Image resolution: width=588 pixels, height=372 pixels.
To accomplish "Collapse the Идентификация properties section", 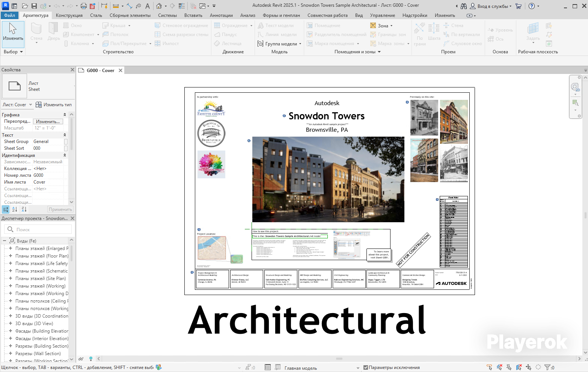I will [65, 155].
